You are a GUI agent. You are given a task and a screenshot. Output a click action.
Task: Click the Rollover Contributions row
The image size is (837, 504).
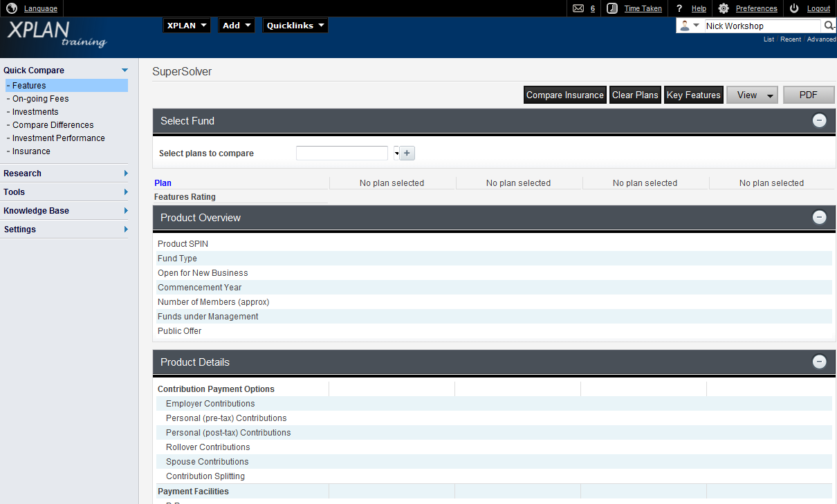(x=495, y=447)
